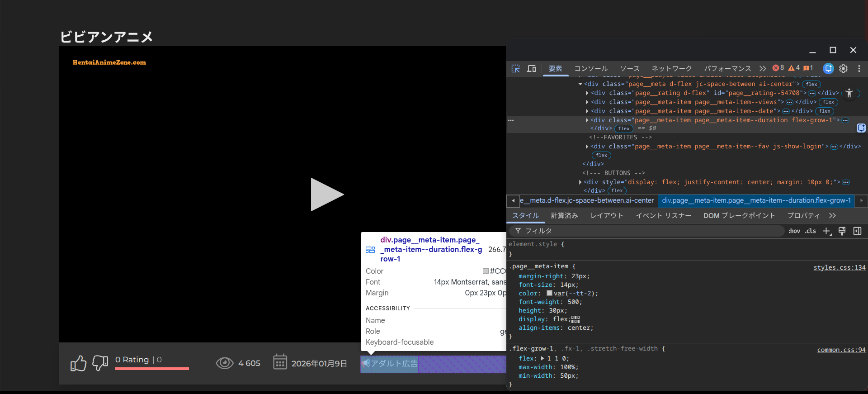Toggle the :hov element state panel
868x394 pixels.
tap(794, 231)
